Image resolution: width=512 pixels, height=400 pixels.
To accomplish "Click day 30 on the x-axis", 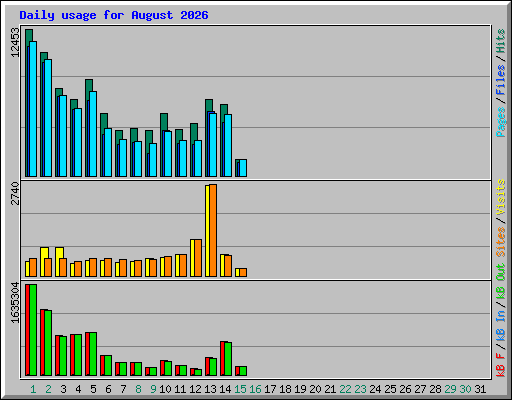I will (x=465, y=389).
